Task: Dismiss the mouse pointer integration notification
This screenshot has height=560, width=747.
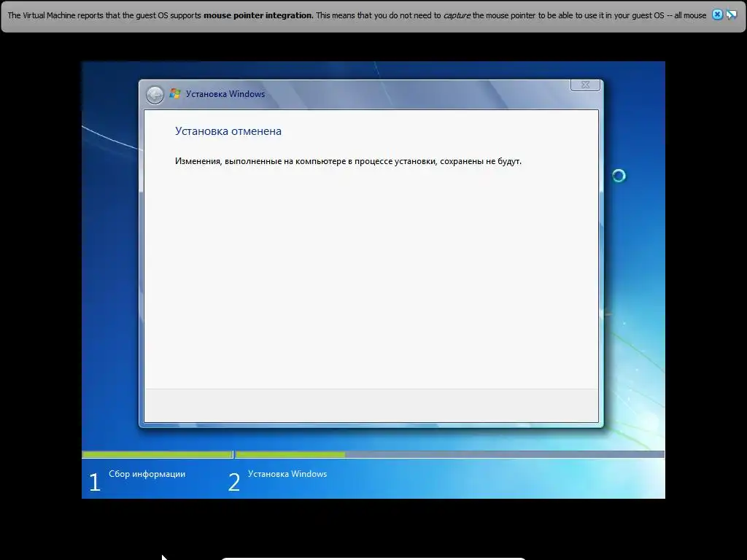Action: (717, 15)
